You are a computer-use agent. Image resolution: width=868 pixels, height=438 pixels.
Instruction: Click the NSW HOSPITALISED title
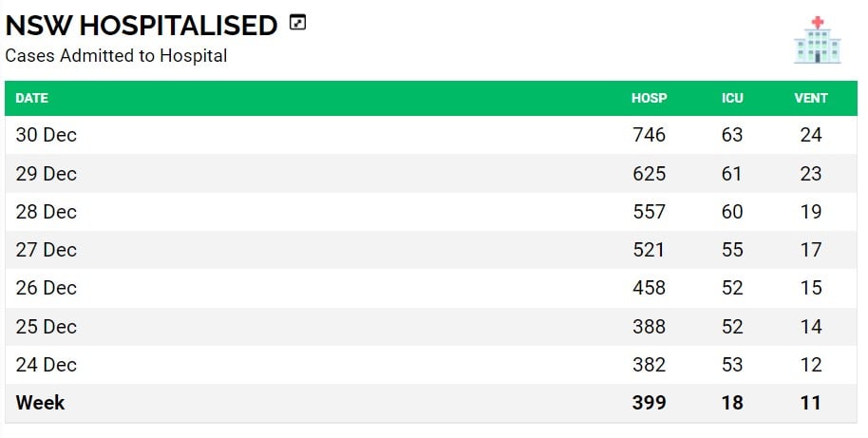coord(142,26)
